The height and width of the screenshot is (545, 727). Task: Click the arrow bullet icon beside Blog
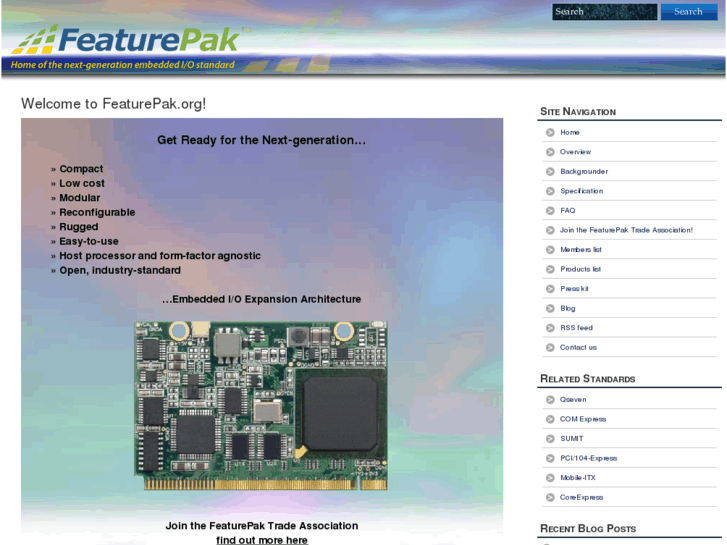(x=550, y=308)
